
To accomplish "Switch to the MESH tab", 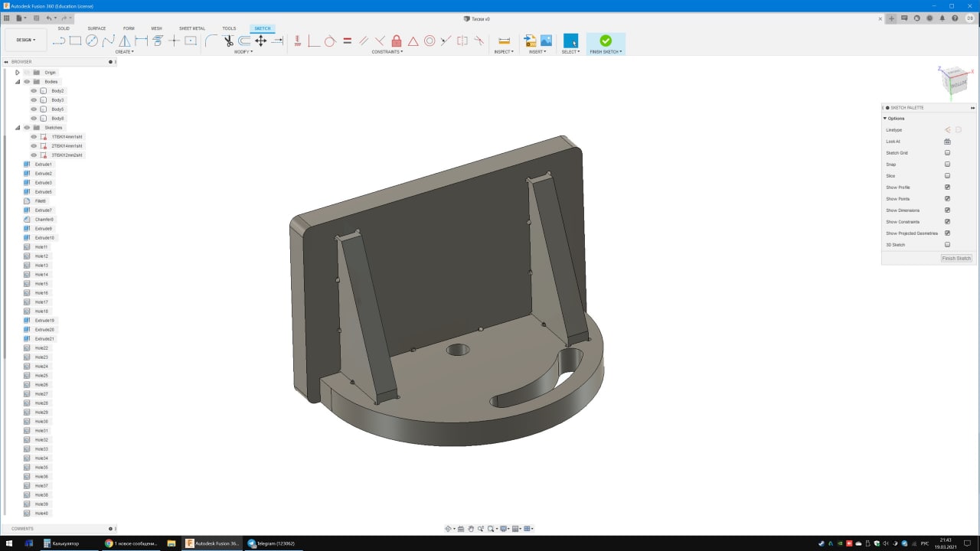I will [156, 28].
